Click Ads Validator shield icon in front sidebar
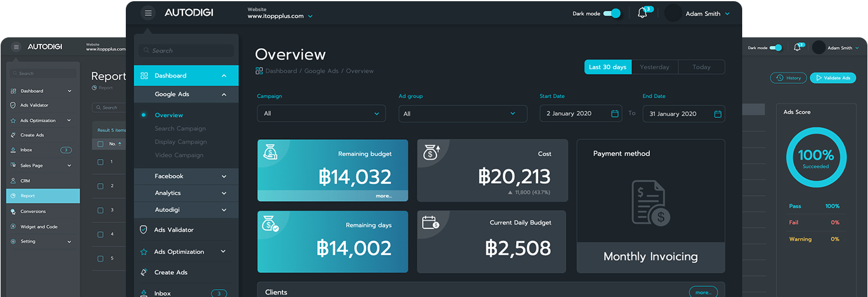This screenshot has width=868, height=297. (x=143, y=230)
